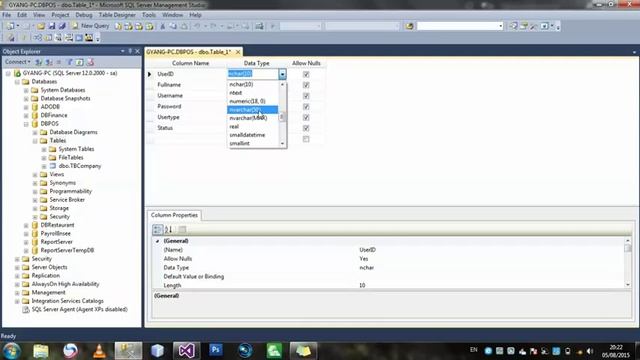Expand the Views folder node
Screen dimensions: 640x360
click(35, 175)
